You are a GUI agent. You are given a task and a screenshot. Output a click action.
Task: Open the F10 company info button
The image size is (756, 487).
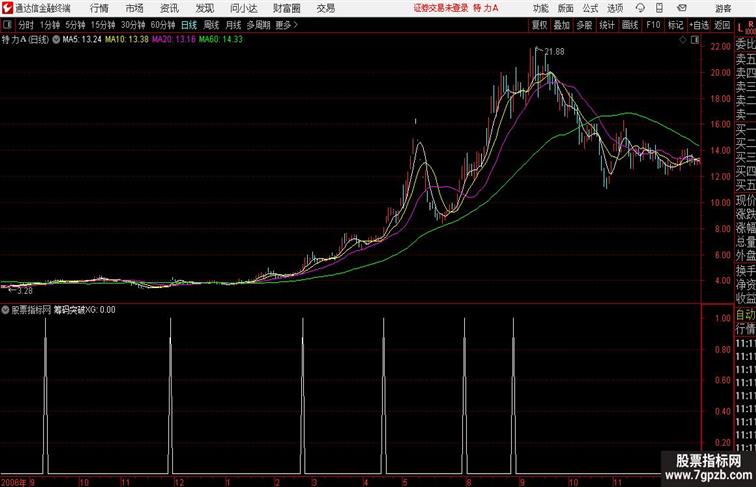click(653, 25)
